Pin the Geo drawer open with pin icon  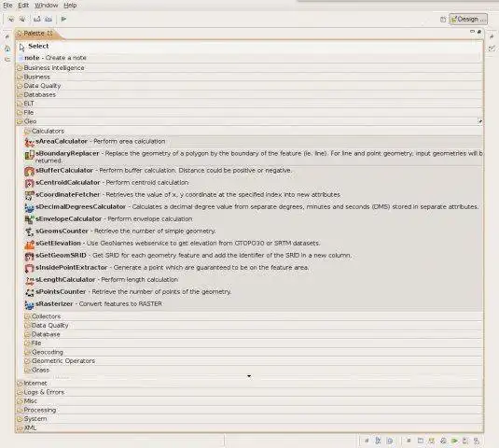pos(479,121)
